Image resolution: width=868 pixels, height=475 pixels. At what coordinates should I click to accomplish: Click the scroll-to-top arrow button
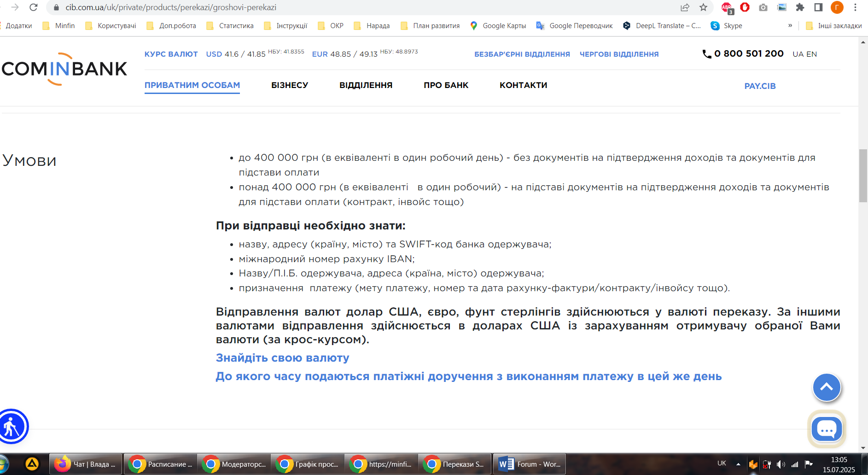(827, 387)
